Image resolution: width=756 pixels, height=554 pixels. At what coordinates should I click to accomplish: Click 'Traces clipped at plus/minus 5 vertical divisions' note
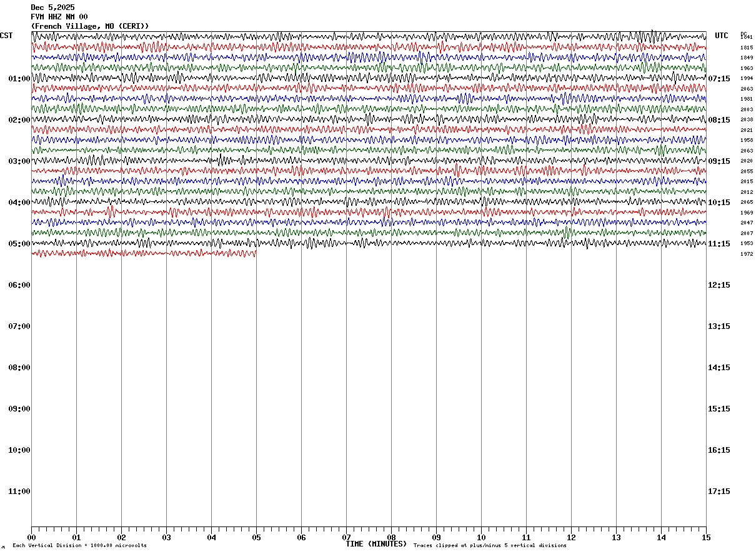click(490, 546)
